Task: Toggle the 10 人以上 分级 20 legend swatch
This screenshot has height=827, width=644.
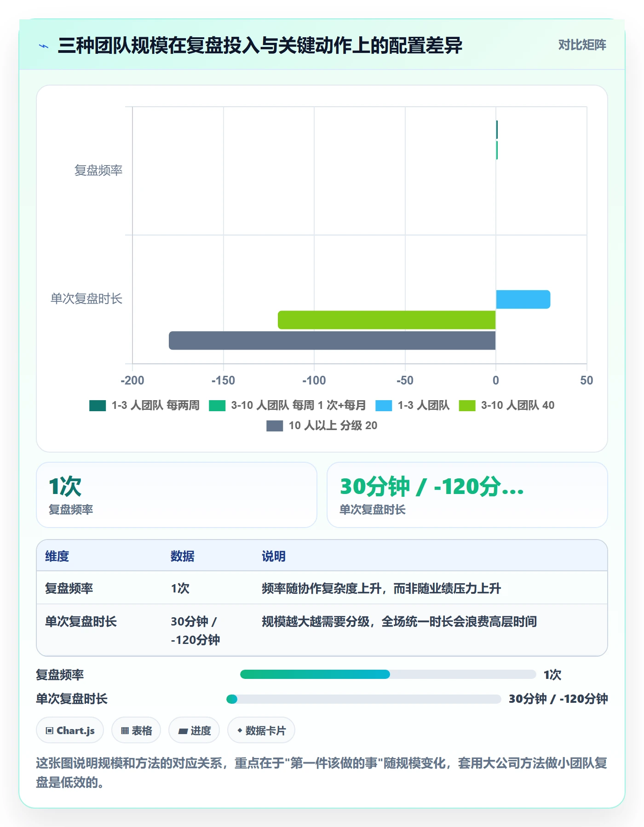Action: click(x=275, y=426)
